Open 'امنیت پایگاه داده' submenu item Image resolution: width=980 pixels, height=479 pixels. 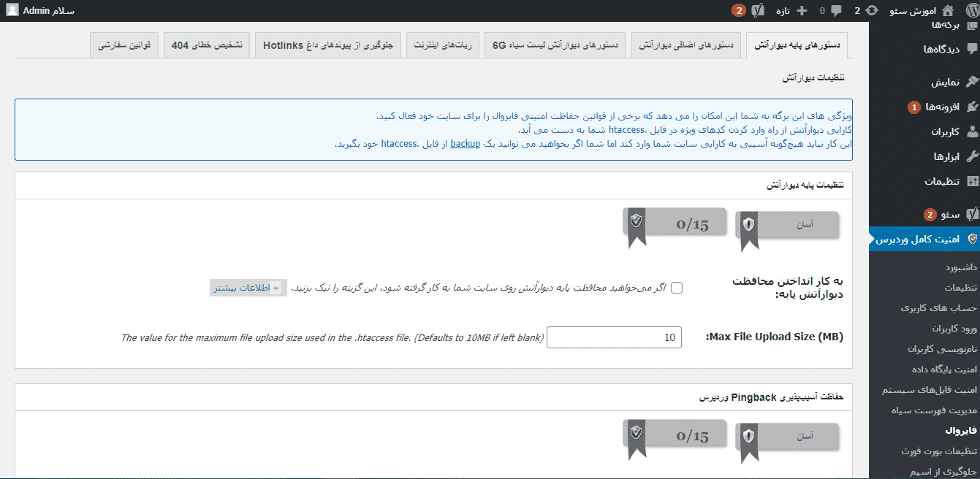click(x=946, y=369)
